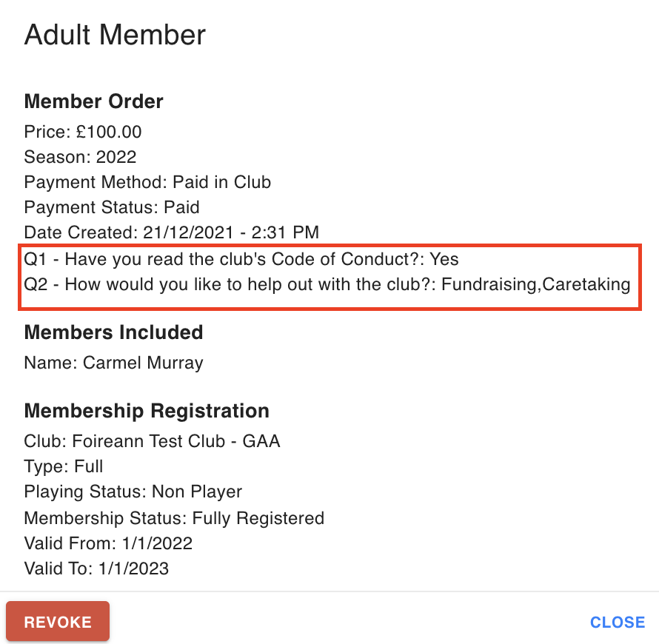
Task: Click Playing Status: Non Player
Action: [133, 492]
